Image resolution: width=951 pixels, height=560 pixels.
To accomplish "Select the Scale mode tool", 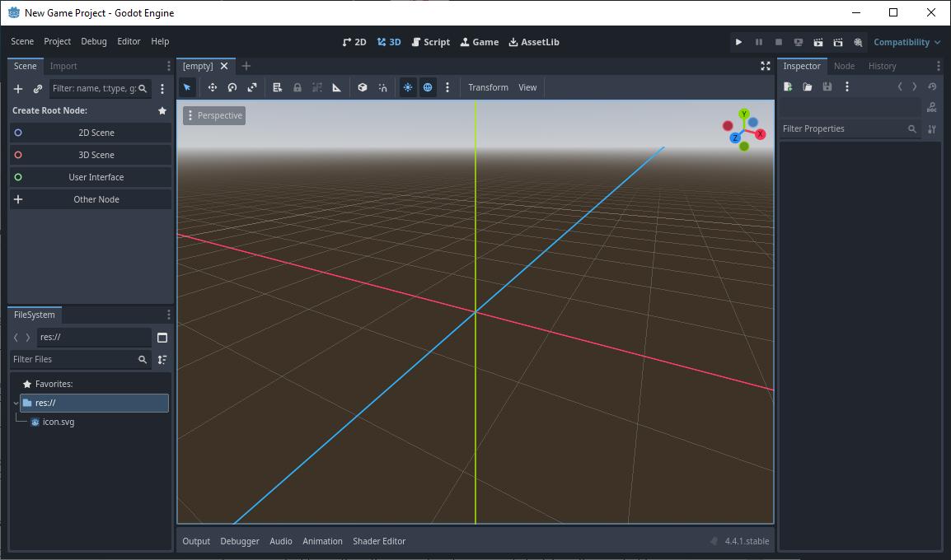I will coord(252,87).
